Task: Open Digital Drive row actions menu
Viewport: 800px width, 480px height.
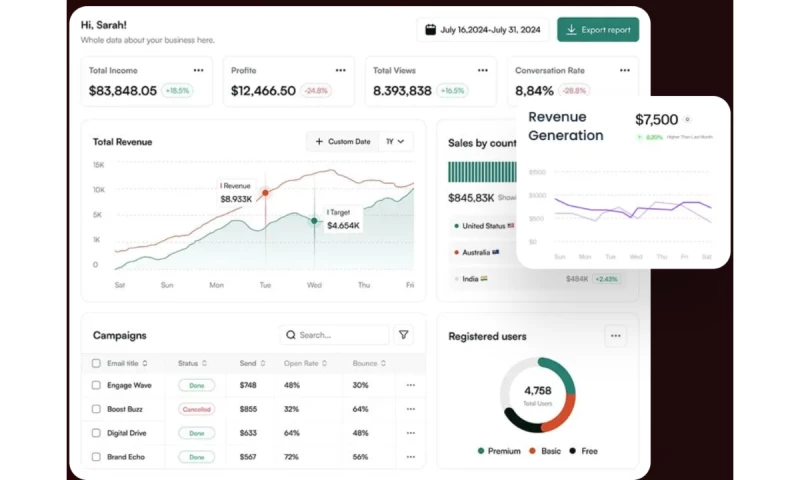Action: pos(410,433)
